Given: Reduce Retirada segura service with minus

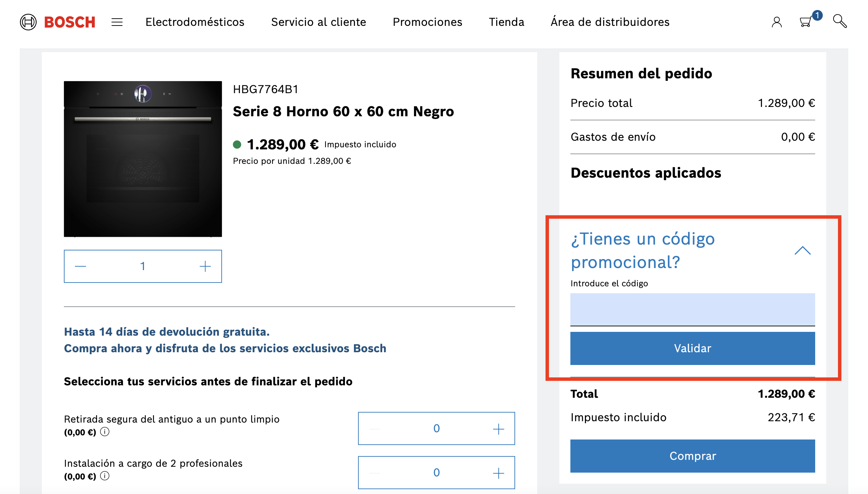Looking at the screenshot, I should 375,429.
